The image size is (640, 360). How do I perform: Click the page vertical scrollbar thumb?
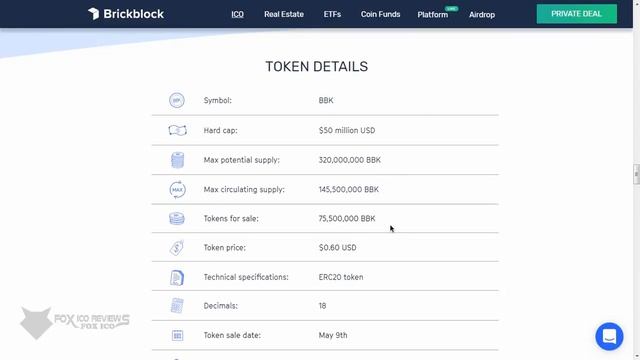(x=636, y=174)
